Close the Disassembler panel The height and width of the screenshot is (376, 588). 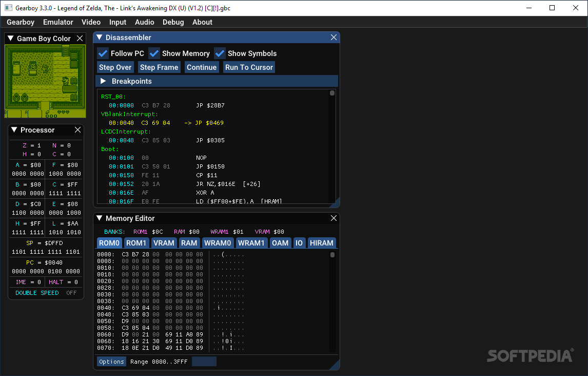[334, 37]
